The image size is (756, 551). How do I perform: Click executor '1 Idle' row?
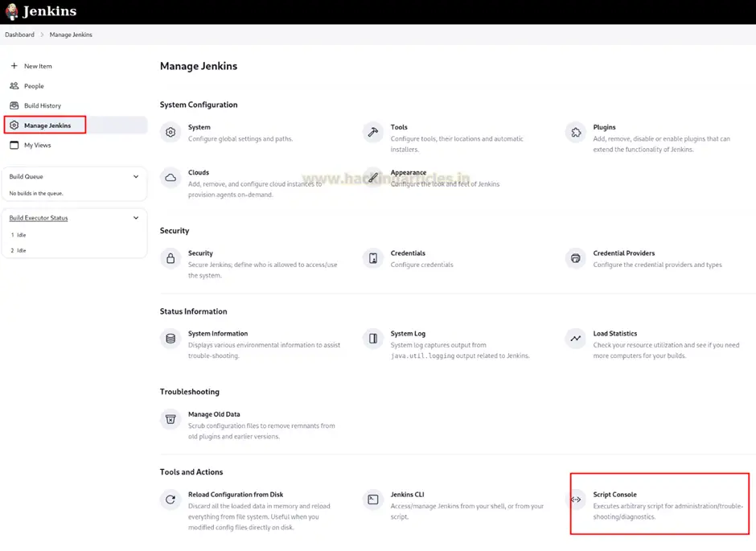tap(18, 235)
